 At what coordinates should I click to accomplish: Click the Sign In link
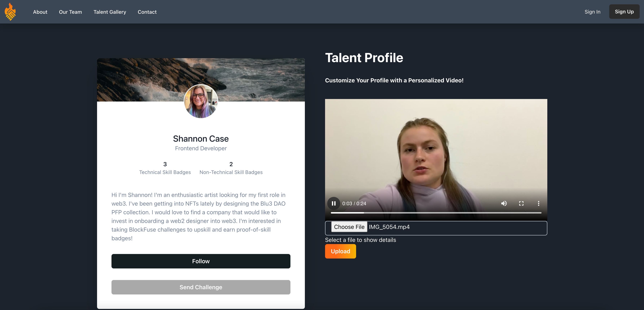tap(592, 12)
